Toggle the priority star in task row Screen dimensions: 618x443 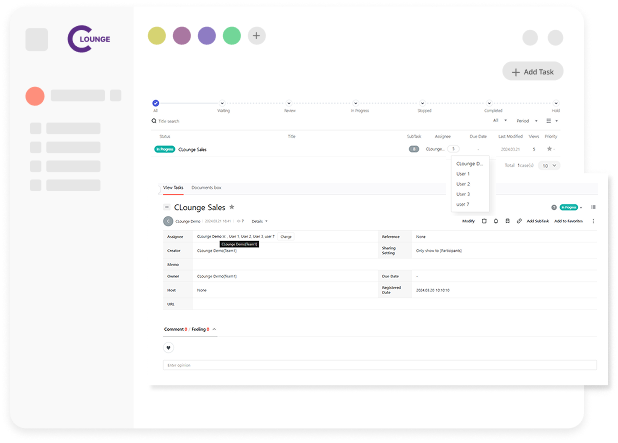point(549,149)
